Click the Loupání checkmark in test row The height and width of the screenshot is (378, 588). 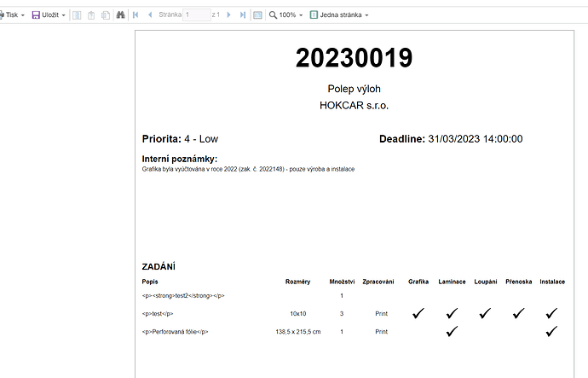[485, 313]
